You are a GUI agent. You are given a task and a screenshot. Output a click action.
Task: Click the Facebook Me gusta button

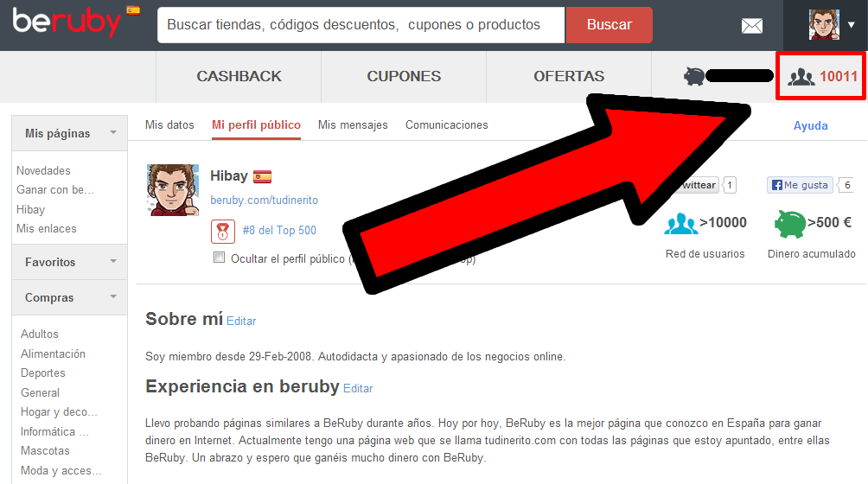point(801,185)
